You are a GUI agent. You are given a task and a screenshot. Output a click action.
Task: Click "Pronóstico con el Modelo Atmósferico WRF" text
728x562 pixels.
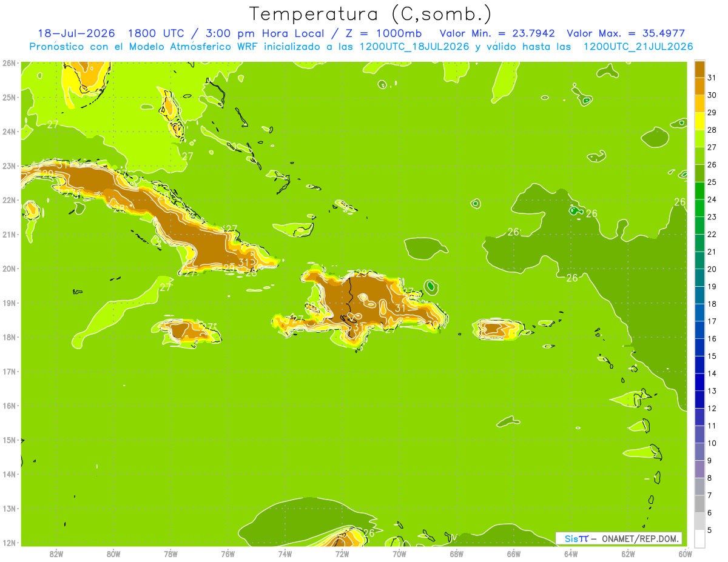tap(144, 47)
